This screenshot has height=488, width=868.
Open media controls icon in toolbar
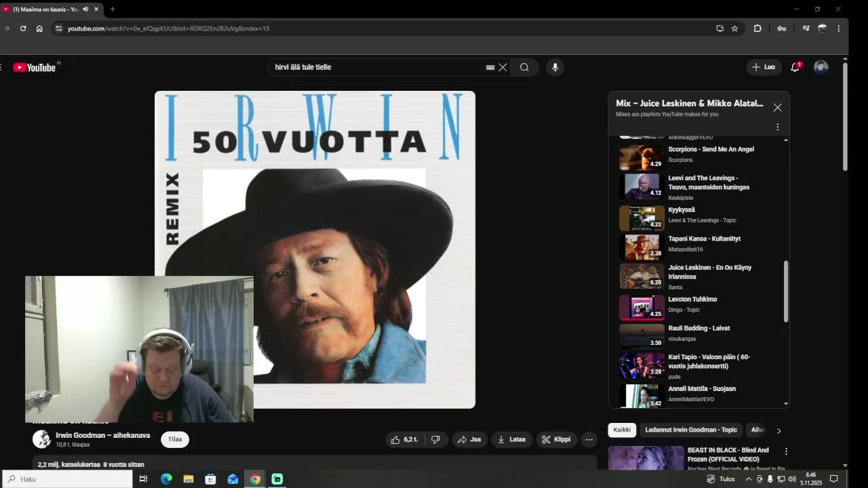point(806,28)
